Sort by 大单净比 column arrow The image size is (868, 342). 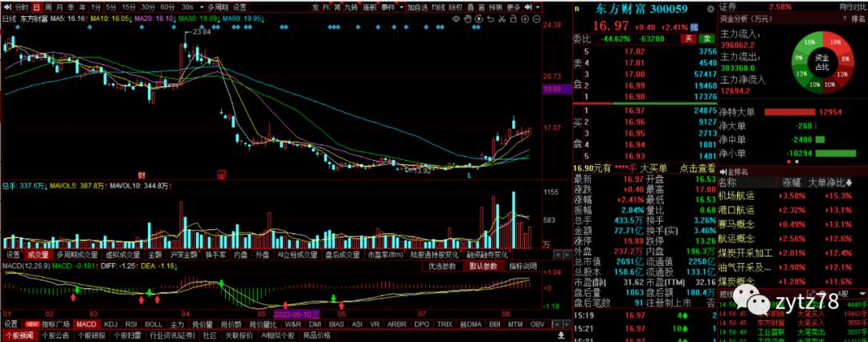[x=849, y=183]
